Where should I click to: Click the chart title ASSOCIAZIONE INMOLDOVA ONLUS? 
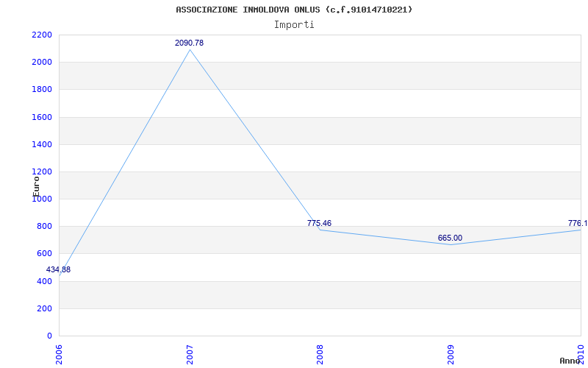(x=294, y=10)
